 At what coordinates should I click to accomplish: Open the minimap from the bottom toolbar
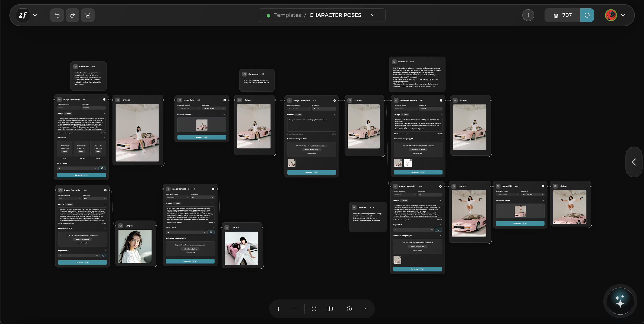330,309
